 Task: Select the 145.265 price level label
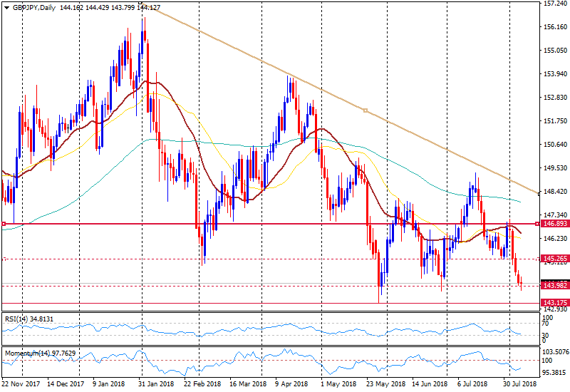pyautogui.click(x=554, y=259)
